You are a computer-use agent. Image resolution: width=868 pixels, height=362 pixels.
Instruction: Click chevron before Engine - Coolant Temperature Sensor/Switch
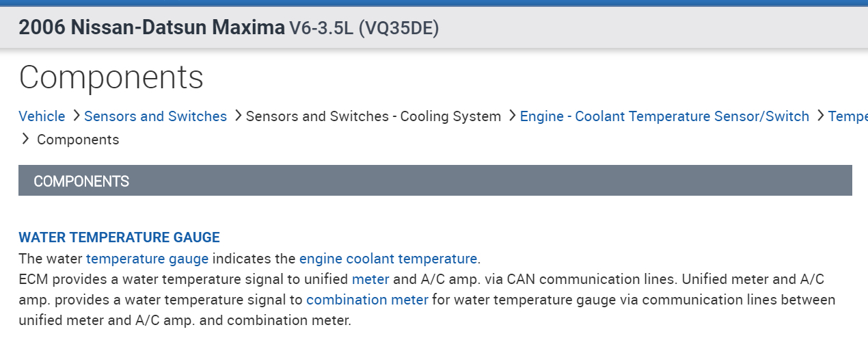pyautogui.click(x=512, y=116)
